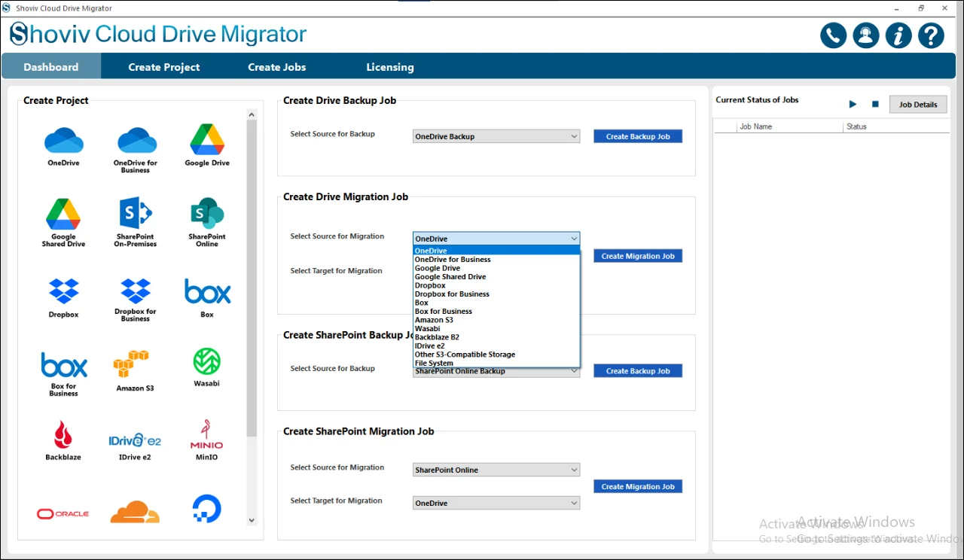
Task: Open the SharePoint Online Backup source dropdown
Action: coord(496,371)
